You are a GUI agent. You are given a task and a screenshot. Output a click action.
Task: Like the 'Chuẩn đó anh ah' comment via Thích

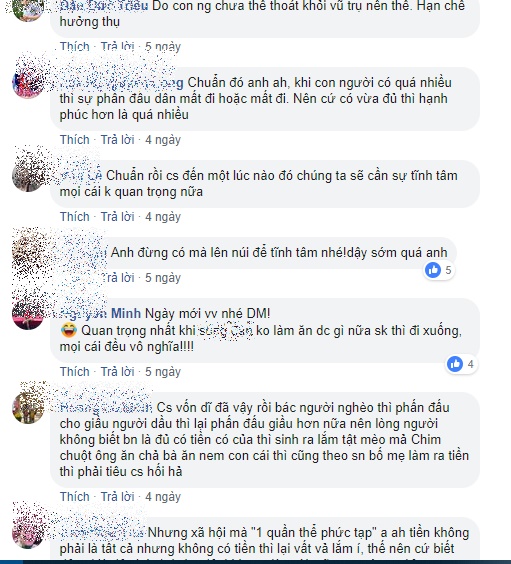tap(74, 140)
